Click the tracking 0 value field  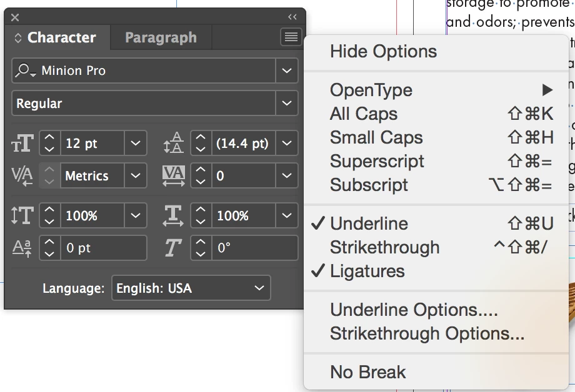click(244, 175)
